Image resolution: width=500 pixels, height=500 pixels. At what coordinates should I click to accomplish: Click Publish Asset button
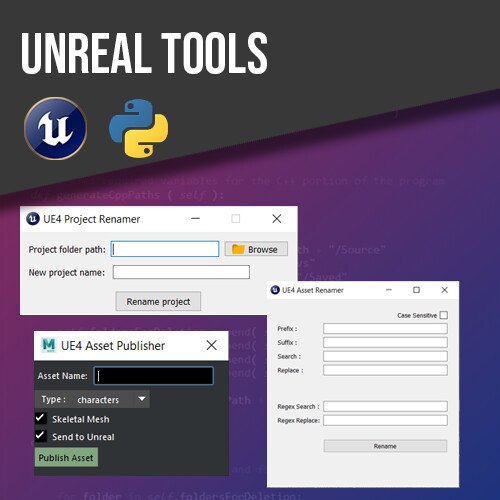66,458
